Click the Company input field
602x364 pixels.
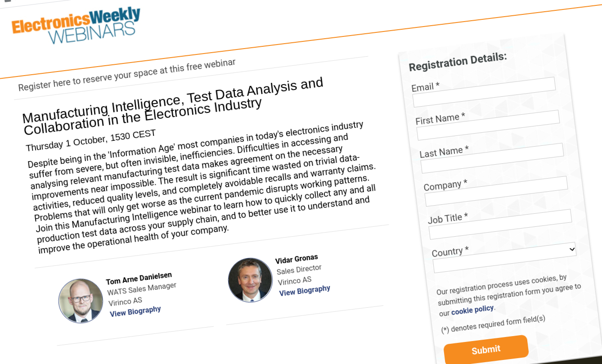tap(496, 199)
